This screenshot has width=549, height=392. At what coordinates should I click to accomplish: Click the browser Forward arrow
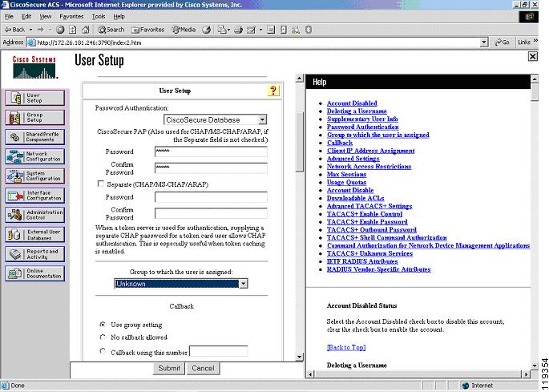[41, 30]
